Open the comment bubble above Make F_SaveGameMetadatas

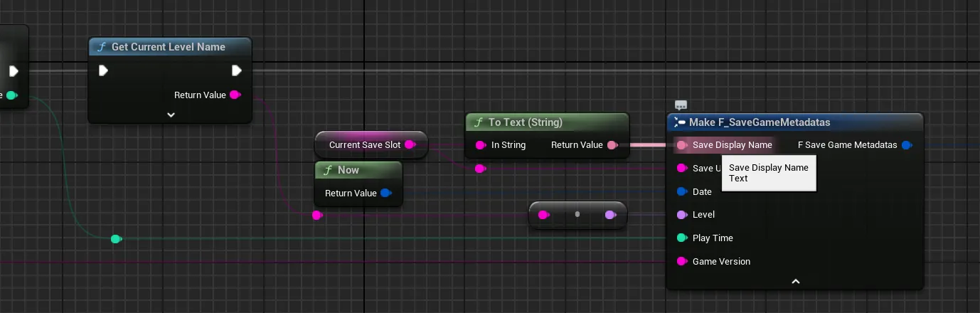[681, 105]
